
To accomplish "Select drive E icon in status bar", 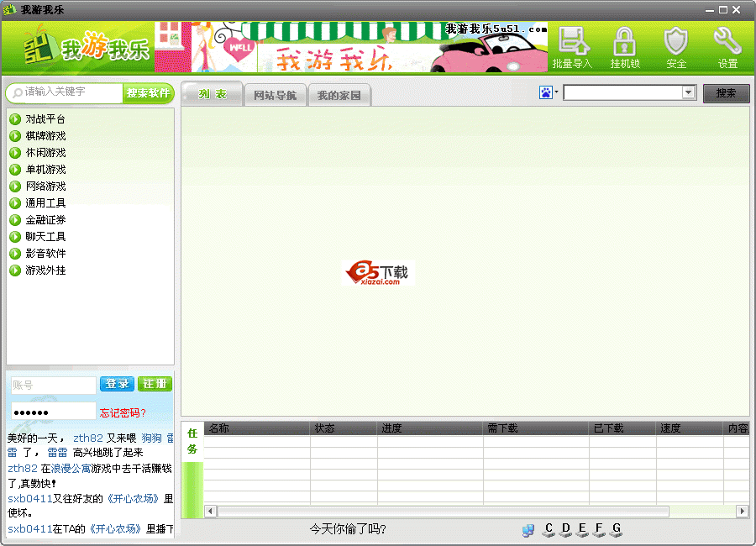I will coord(582,533).
